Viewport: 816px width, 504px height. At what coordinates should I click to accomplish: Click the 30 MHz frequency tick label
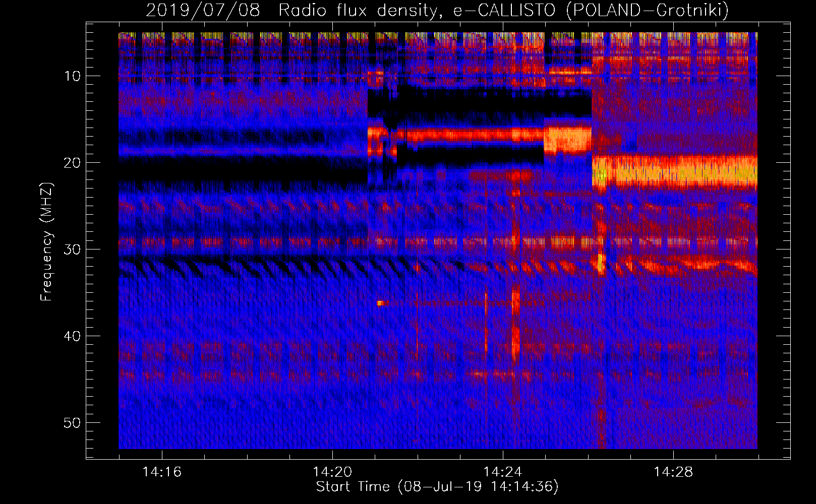pyautogui.click(x=72, y=249)
